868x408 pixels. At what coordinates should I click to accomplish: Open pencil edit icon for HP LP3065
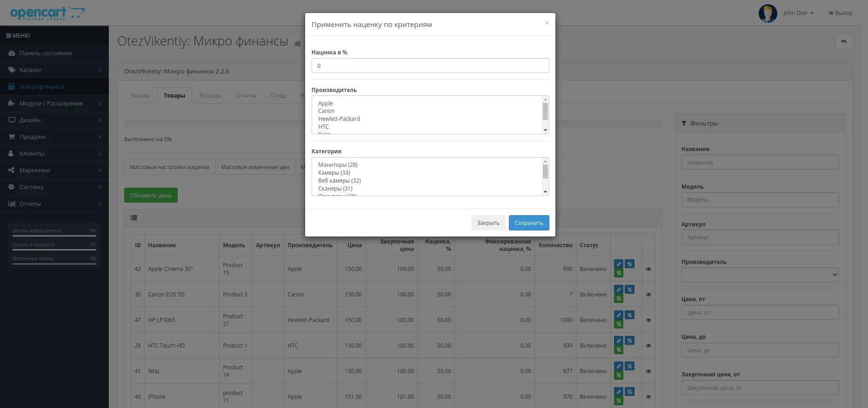pos(618,315)
